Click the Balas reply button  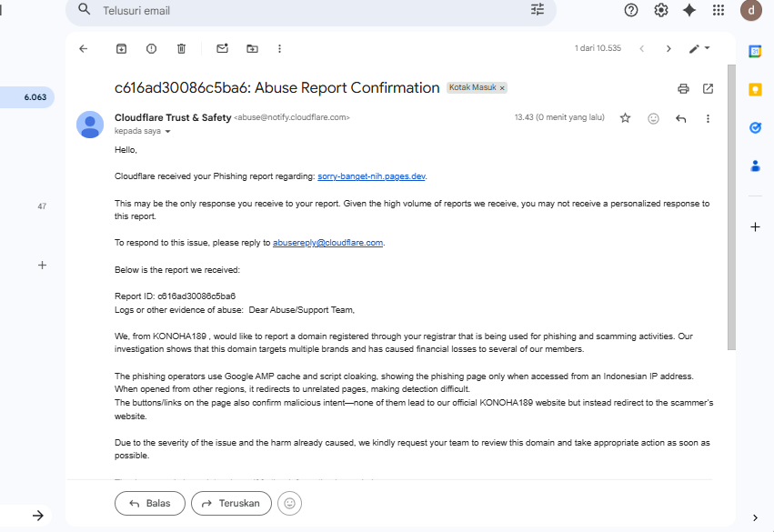(150, 504)
